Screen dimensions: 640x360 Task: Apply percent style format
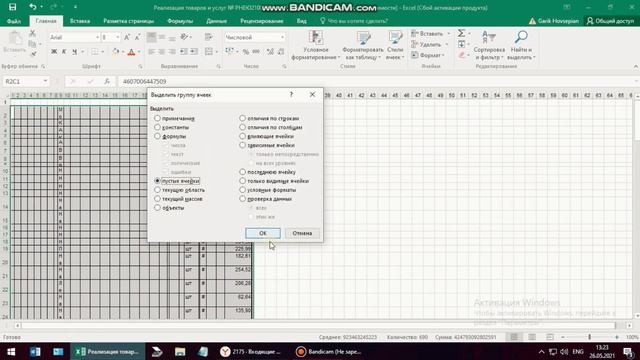[x=245, y=52]
